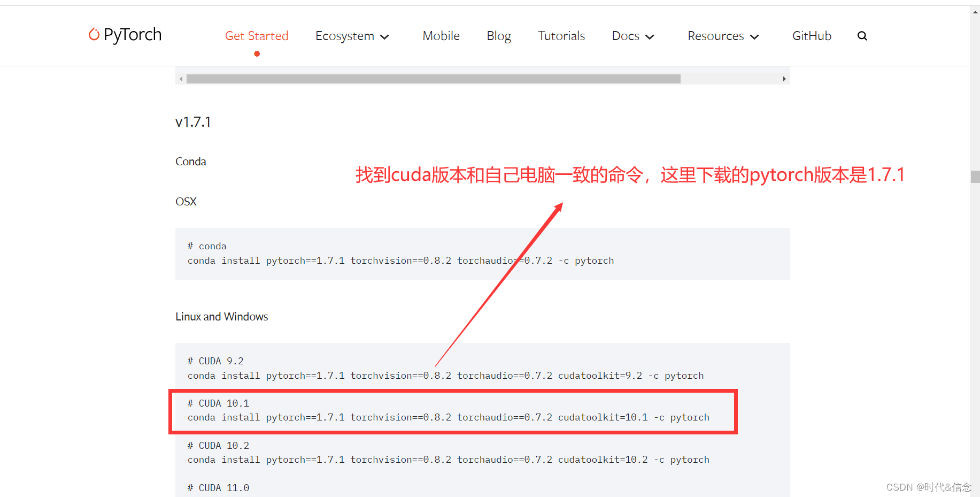The width and height of the screenshot is (980, 497).
Task: Click the OSX heading text
Action: click(186, 202)
